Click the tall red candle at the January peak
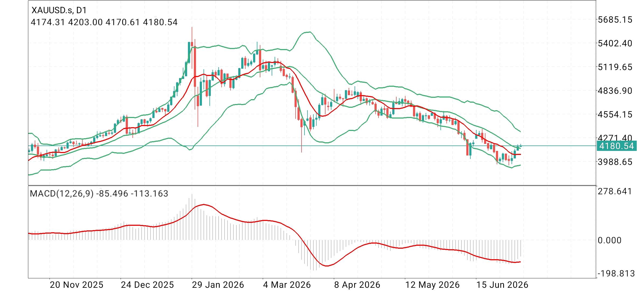The height and width of the screenshot is (291, 644). click(x=195, y=66)
